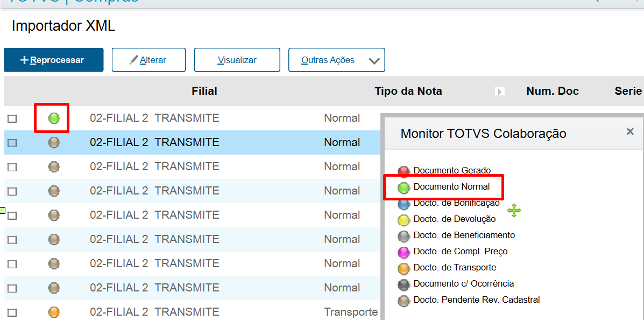
Task: Select the yellow Docto. de Devolução icon
Action: click(x=405, y=220)
